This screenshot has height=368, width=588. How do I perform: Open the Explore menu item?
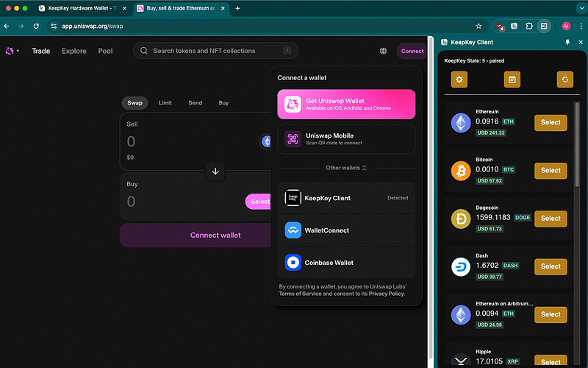[x=74, y=51]
